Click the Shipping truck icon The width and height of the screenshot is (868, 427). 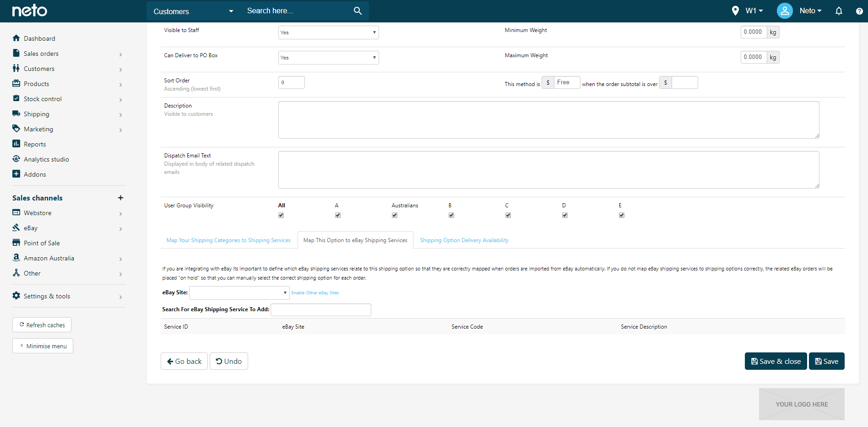point(16,114)
